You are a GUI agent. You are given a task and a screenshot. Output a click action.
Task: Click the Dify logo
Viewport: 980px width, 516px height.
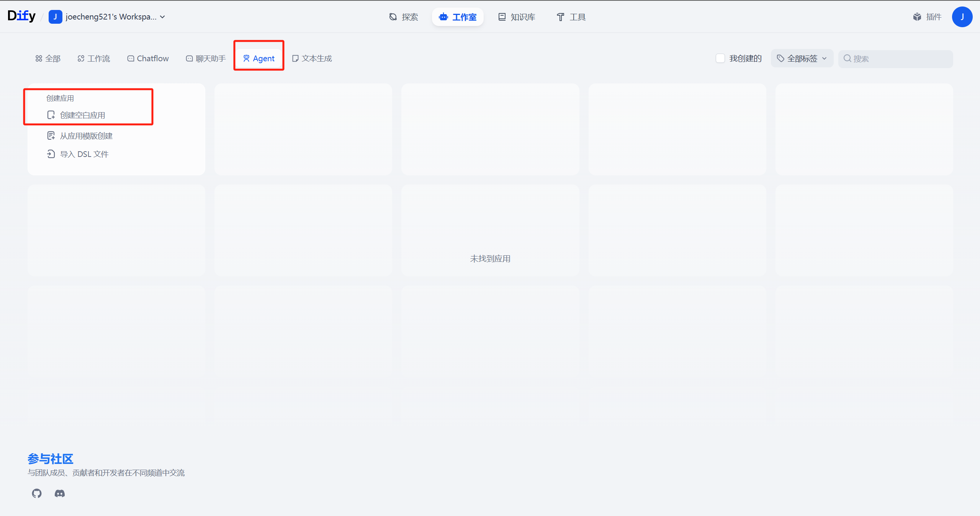[21, 16]
